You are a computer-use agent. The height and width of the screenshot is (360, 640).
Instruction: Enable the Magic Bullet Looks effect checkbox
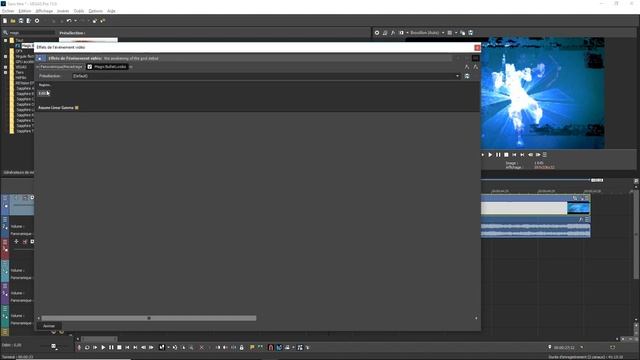[90, 67]
